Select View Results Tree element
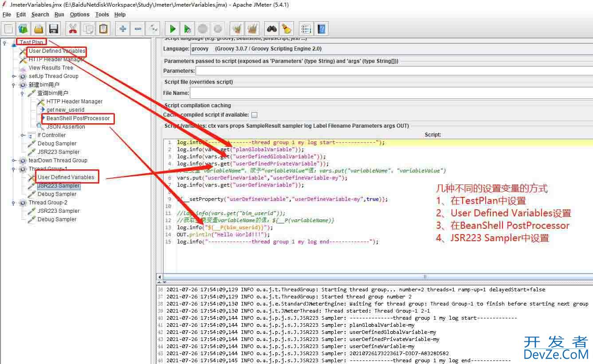Screen dimensions: 593x364 pos(51,68)
